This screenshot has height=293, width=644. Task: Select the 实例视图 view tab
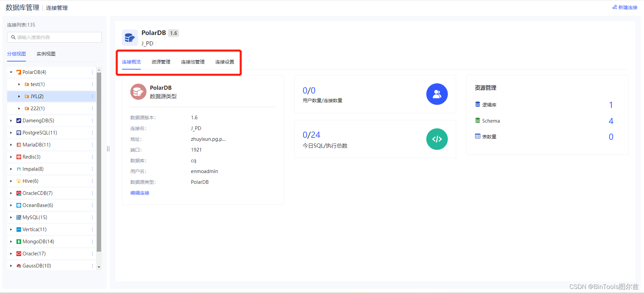click(46, 54)
